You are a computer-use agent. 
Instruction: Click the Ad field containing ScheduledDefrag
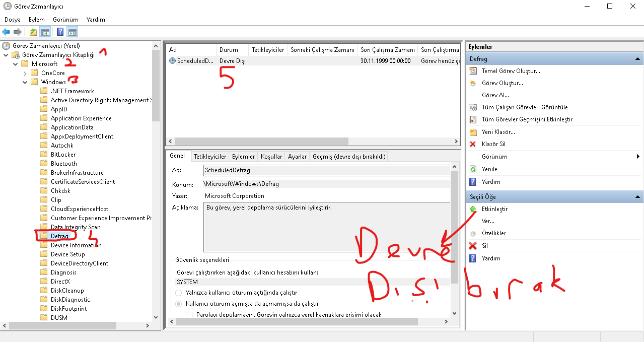click(x=326, y=170)
